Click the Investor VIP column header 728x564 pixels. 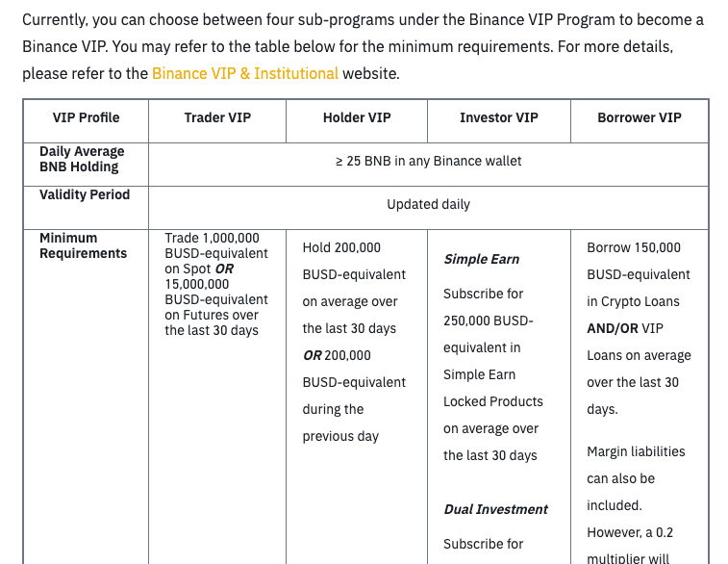click(498, 117)
